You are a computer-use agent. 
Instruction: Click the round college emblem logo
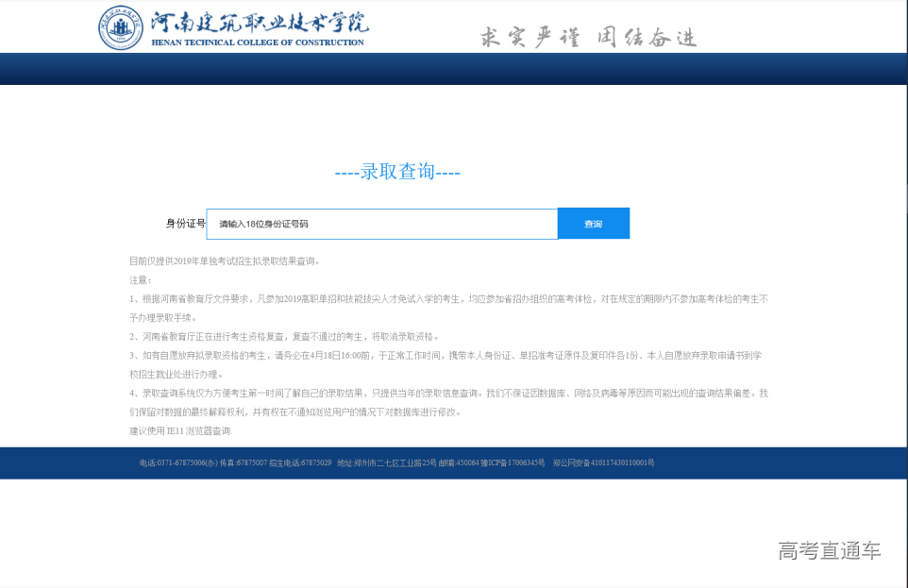pyautogui.click(x=122, y=27)
